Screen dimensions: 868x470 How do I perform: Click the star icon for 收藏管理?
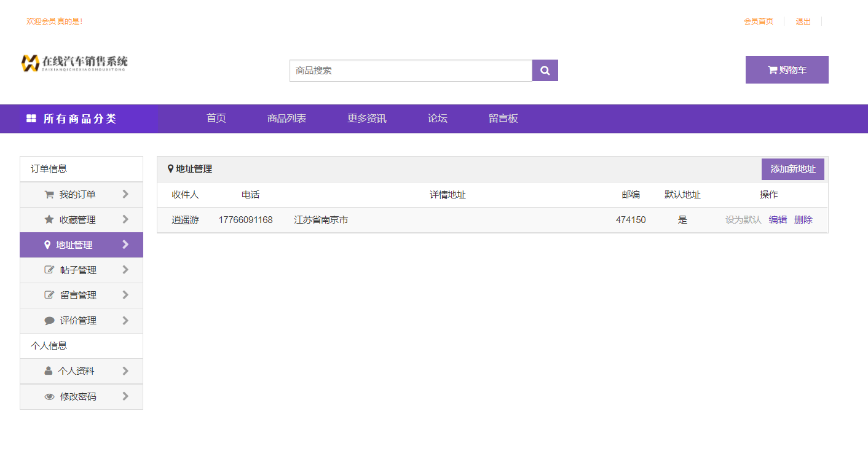coord(49,219)
